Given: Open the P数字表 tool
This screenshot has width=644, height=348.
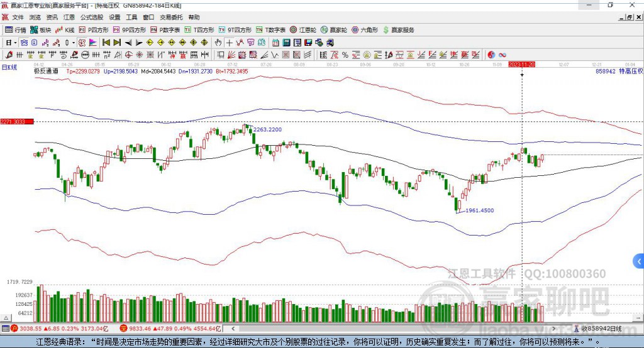Looking at the screenshot, I should (165, 30).
